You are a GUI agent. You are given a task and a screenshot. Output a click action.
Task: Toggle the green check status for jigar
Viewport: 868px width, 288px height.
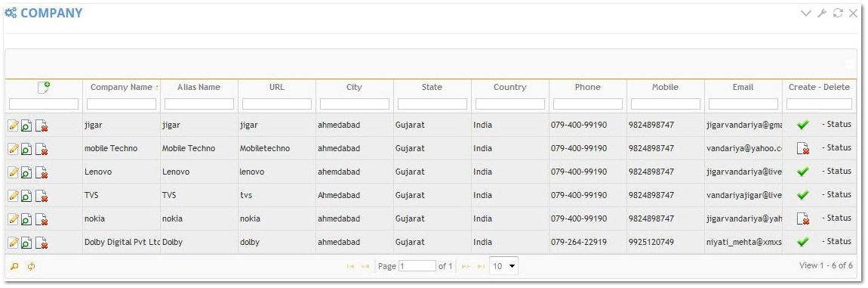tap(803, 125)
